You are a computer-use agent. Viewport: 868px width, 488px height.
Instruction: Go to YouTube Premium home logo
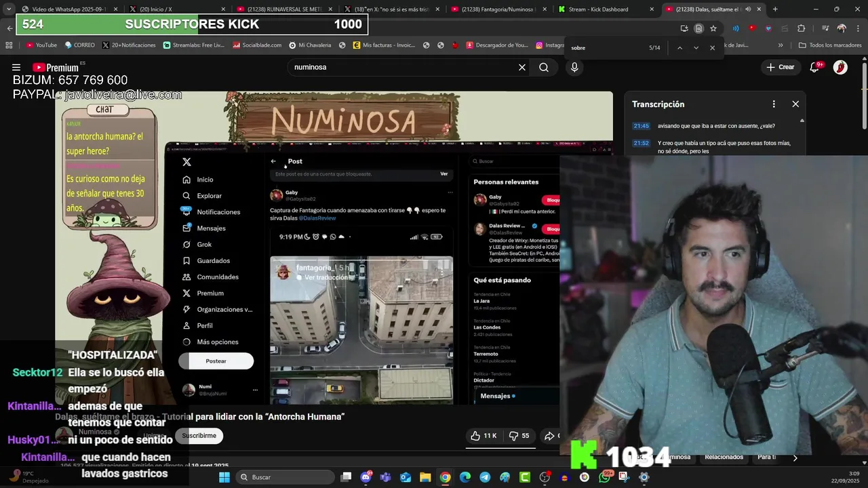pyautogui.click(x=56, y=67)
